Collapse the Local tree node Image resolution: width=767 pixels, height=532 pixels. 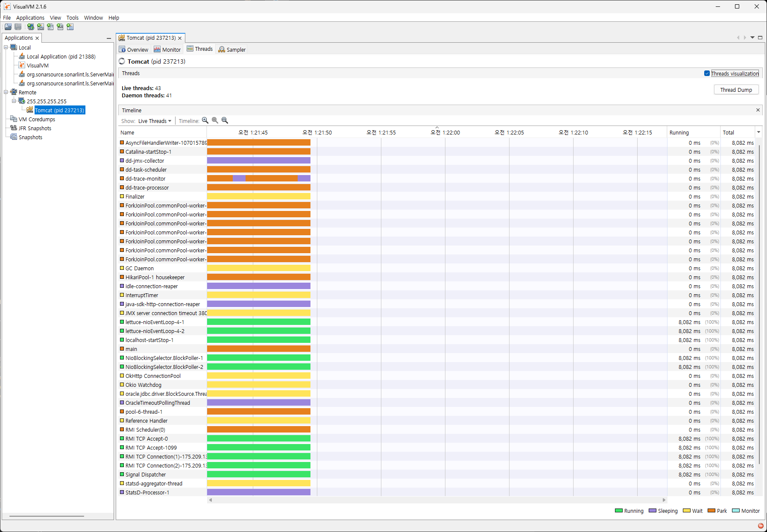pos(6,47)
